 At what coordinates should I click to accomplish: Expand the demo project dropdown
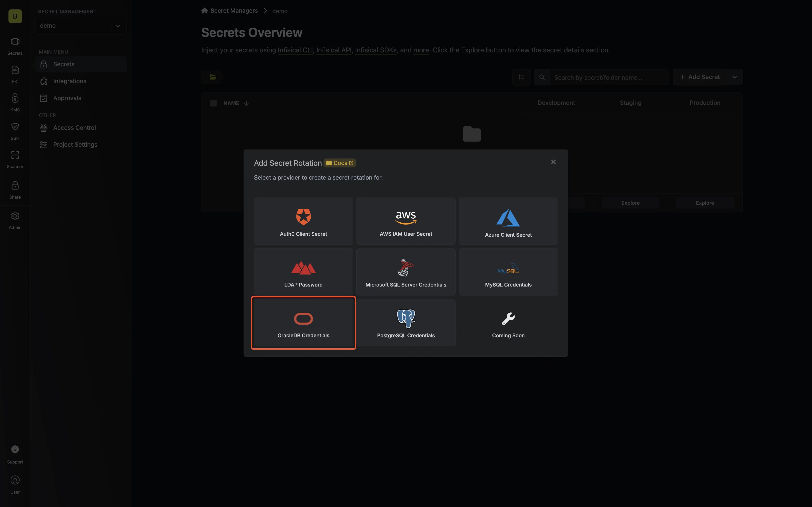click(118, 26)
